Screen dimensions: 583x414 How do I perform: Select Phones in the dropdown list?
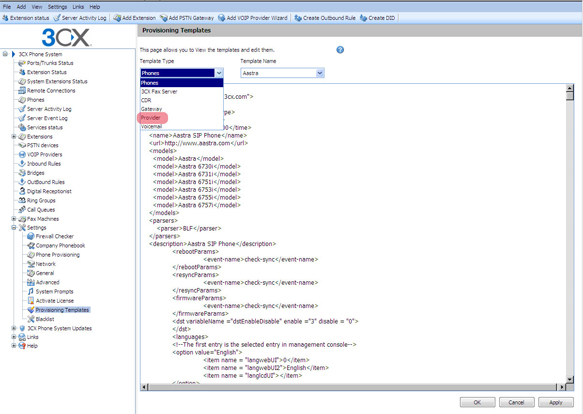click(181, 83)
